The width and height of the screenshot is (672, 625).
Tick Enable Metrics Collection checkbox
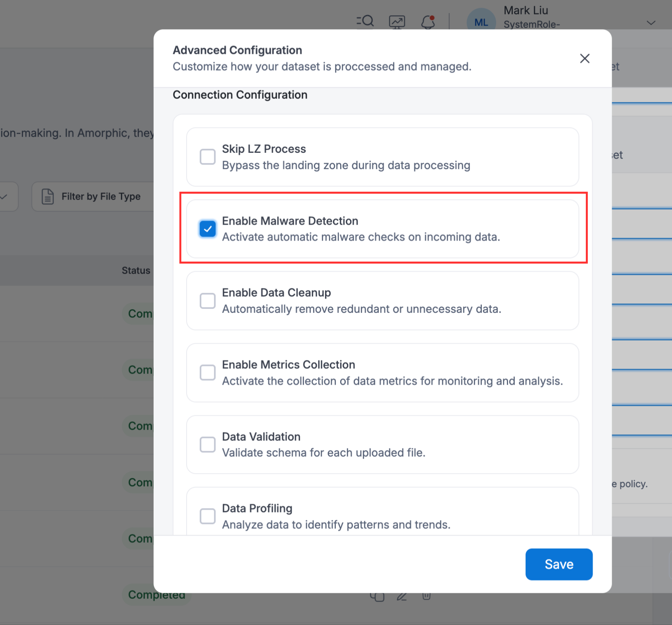(208, 372)
